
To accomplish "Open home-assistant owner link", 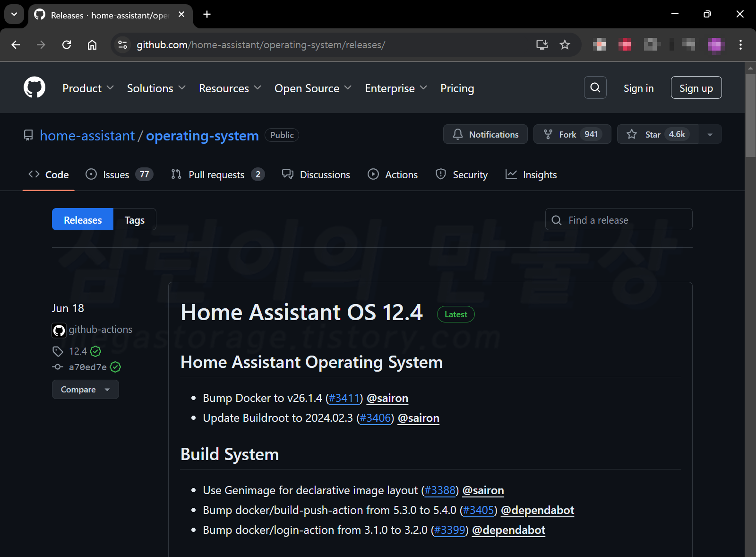I will click(x=87, y=136).
